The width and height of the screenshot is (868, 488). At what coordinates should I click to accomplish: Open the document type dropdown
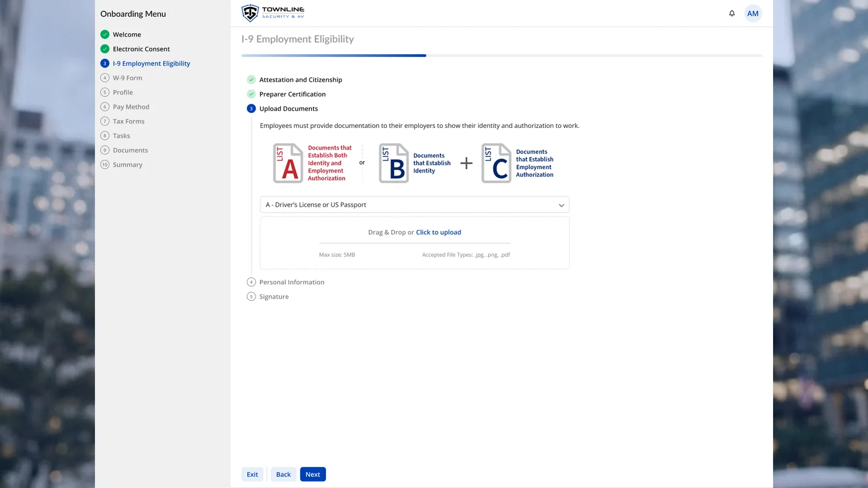tap(414, 204)
